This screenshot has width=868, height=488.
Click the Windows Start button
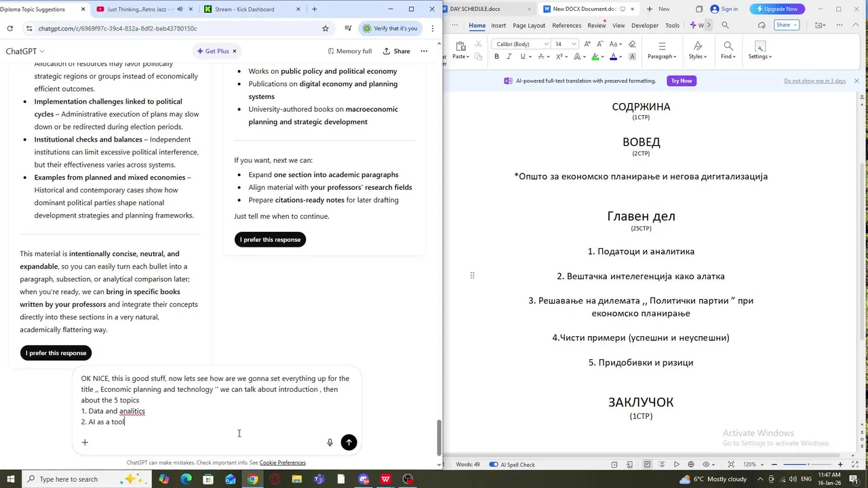point(11,479)
